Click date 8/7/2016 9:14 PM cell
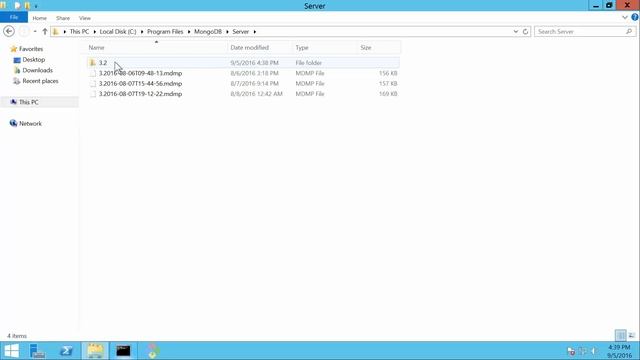The height and width of the screenshot is (360, 640). [254, 83]
